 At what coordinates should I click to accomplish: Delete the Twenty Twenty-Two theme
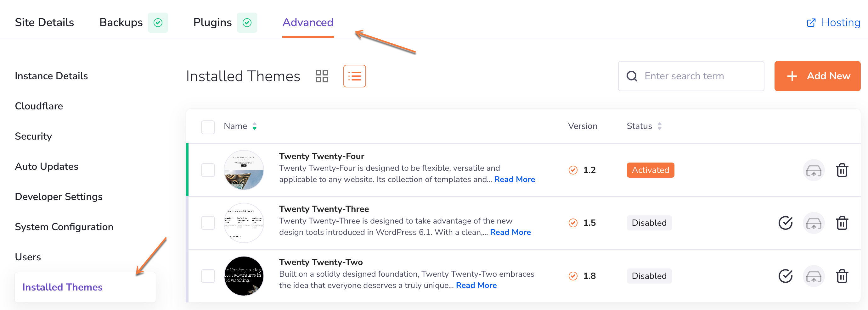pyautogui.click(x=841, y=276)
